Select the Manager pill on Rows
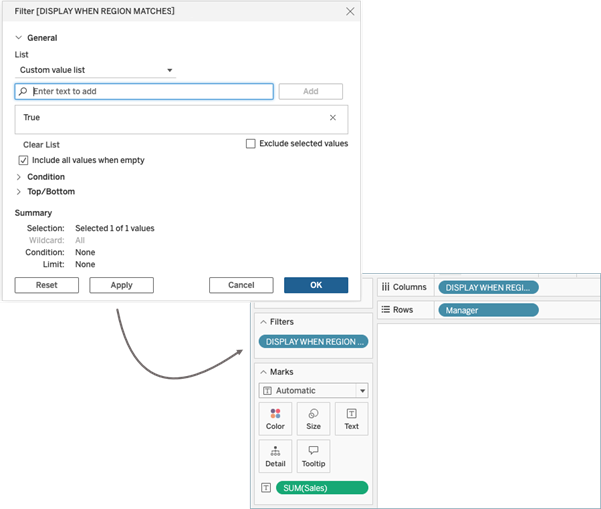 [x=488, y=310]
